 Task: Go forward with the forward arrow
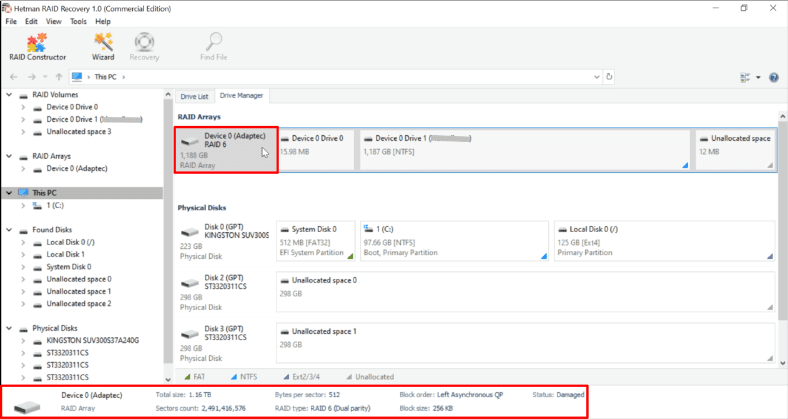[31, 77]
